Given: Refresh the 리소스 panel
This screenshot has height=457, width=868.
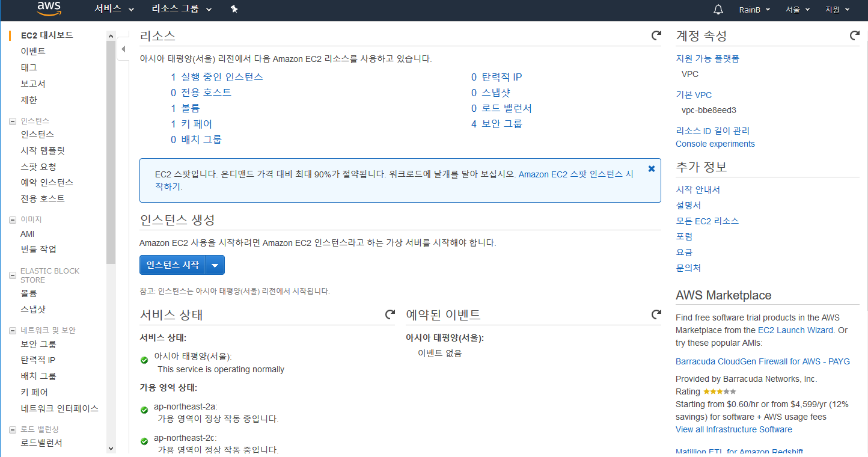Looking at the screenshot, I should 655,35.
